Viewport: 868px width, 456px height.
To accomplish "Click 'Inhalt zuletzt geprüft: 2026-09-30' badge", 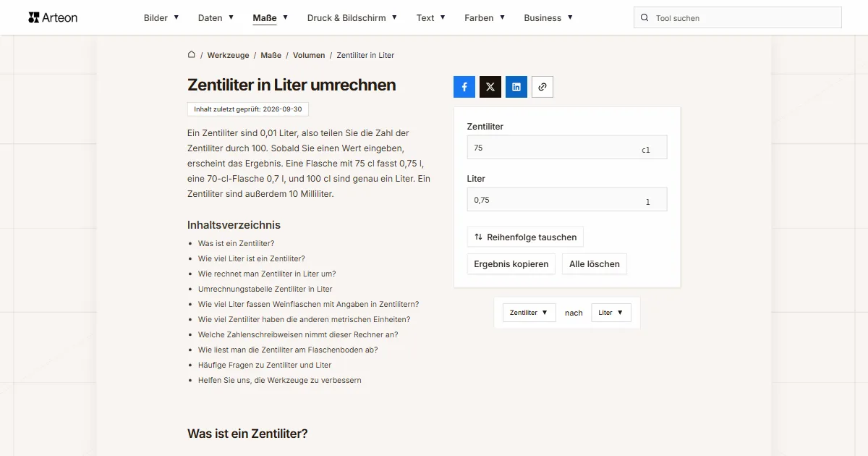I will click(x=248, y=109).
